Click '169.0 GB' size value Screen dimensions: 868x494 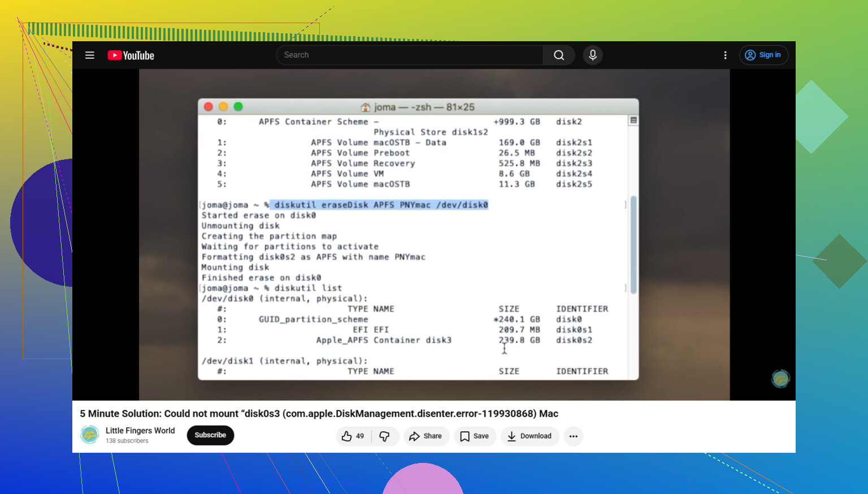coord(519,143)
